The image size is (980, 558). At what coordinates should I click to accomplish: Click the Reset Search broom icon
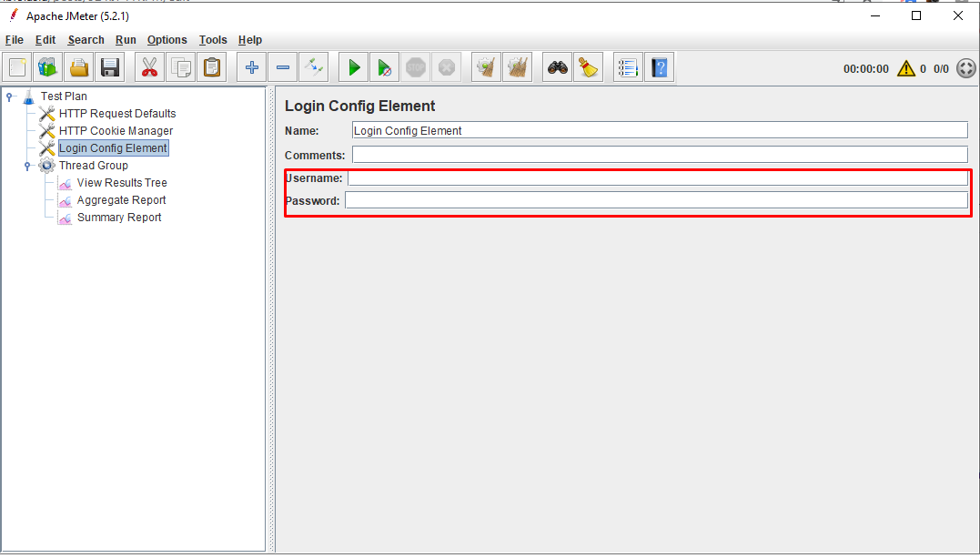588,67
